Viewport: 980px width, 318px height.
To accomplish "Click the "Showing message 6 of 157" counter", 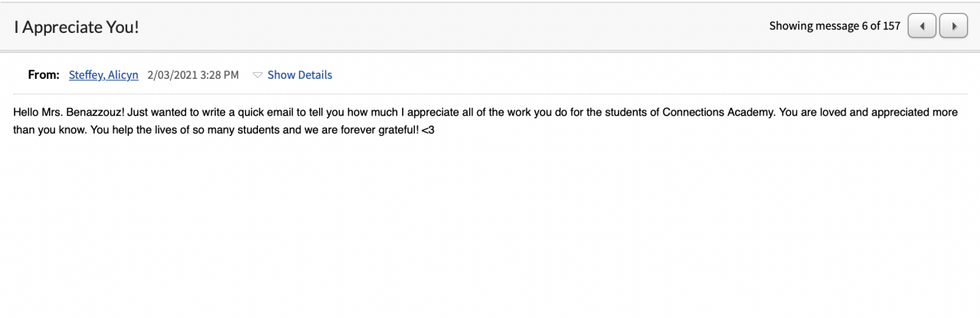I will click(x=835, y=26).
